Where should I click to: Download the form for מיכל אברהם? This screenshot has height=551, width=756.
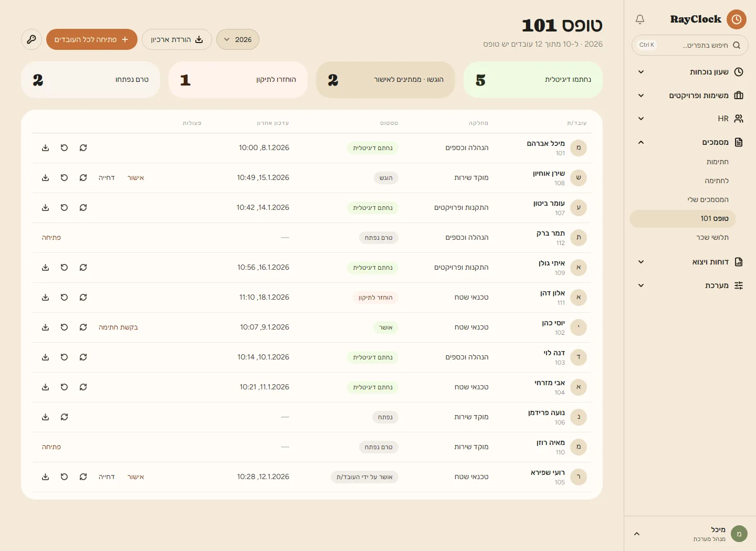tap(46, 148)
